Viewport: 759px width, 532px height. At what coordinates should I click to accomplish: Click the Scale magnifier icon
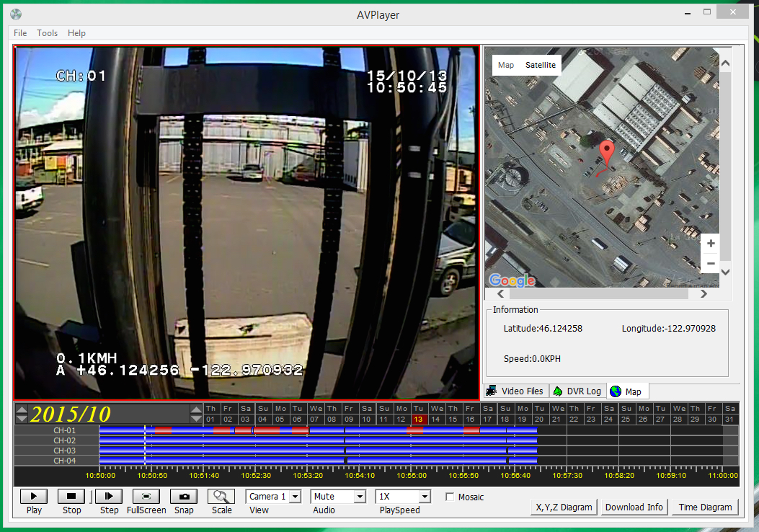(221, 496)
